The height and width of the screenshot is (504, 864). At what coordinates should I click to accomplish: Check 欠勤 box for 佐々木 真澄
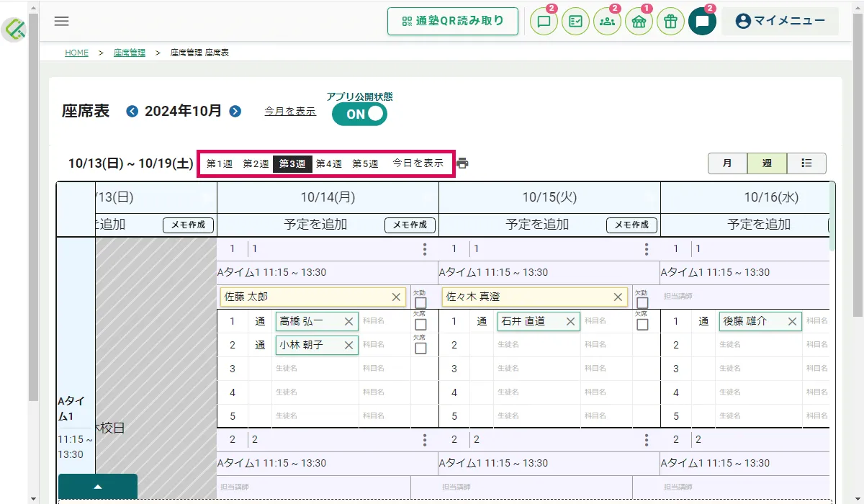tap(642, 302)
